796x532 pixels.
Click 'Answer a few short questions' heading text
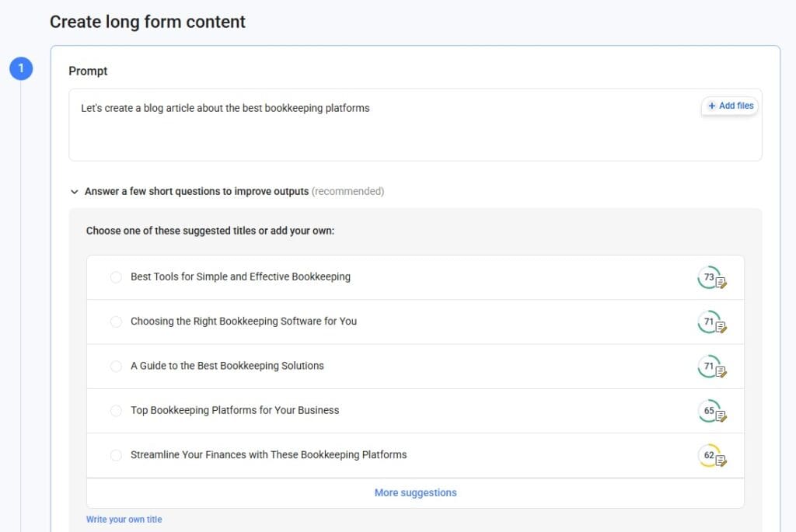click(197, 191)
